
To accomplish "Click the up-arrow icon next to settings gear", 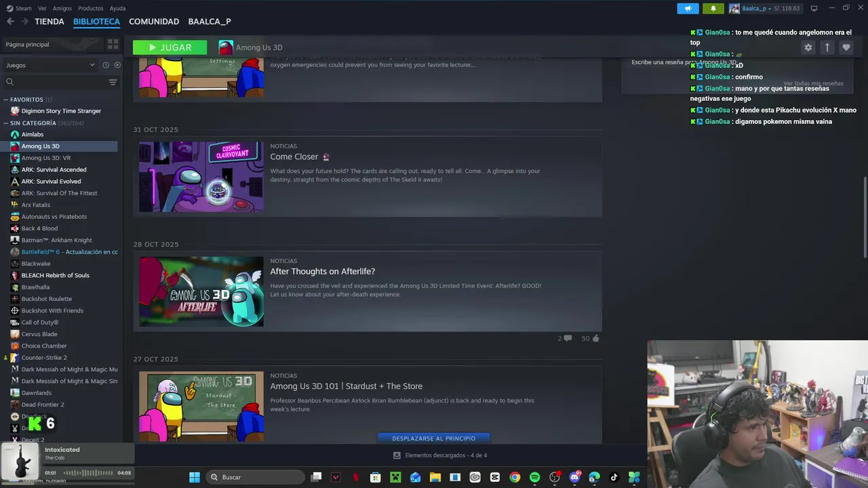I will pos(827,47).
